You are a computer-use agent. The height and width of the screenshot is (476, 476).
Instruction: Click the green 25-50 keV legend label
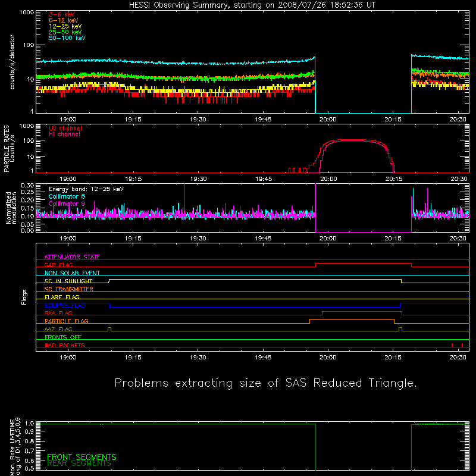pyautogui.click(x=65, y=32)
